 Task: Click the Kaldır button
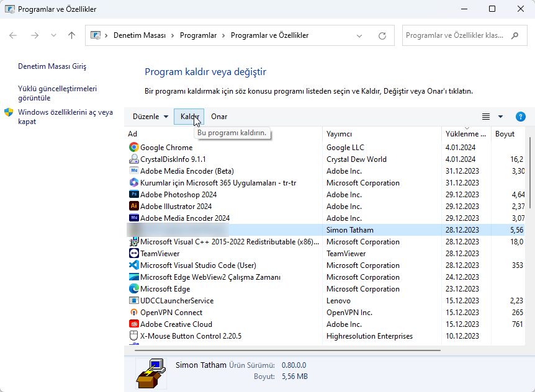pyautogui.click(x=189, y=116)
